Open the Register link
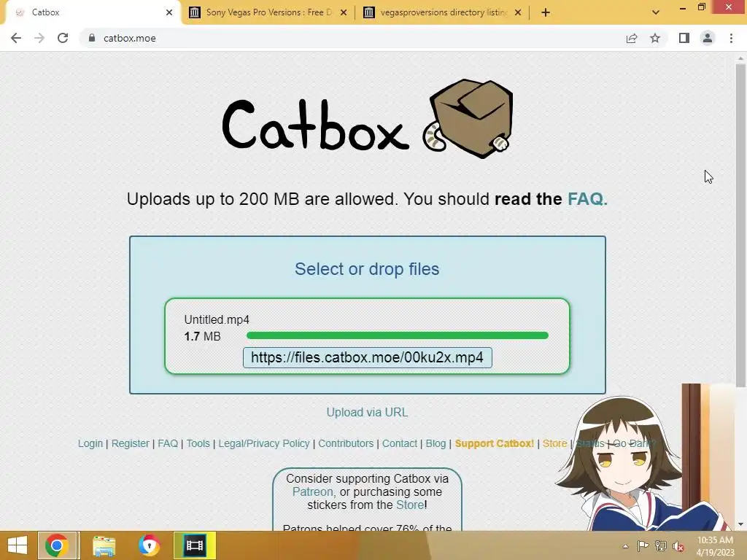747x560 pixels. 130,443
